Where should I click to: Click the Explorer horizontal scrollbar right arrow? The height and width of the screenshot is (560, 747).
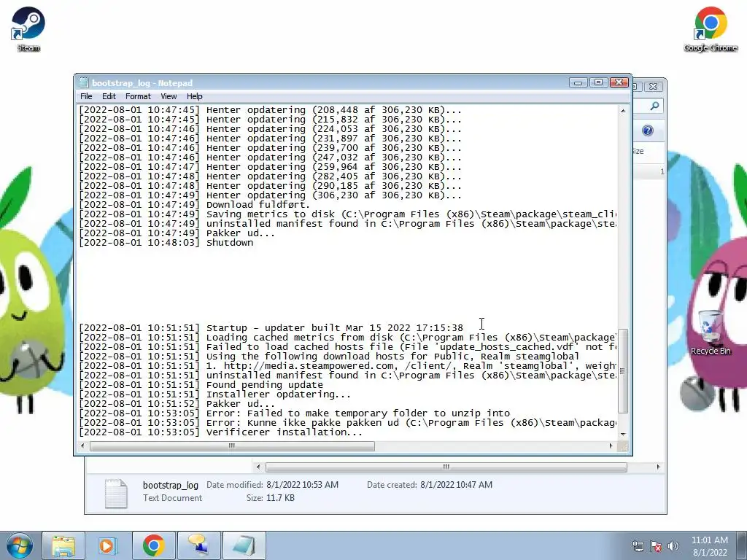click(658, 467)
